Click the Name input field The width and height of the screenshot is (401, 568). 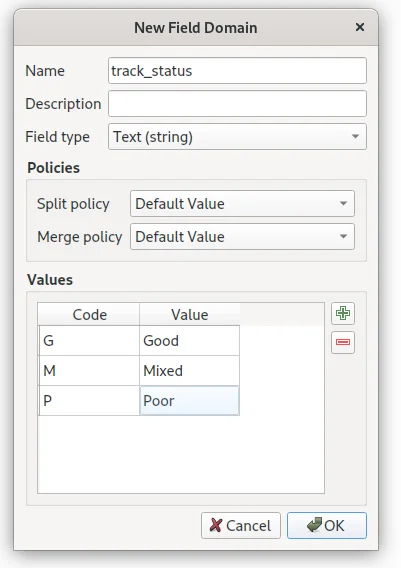click(x=237, y=71)
